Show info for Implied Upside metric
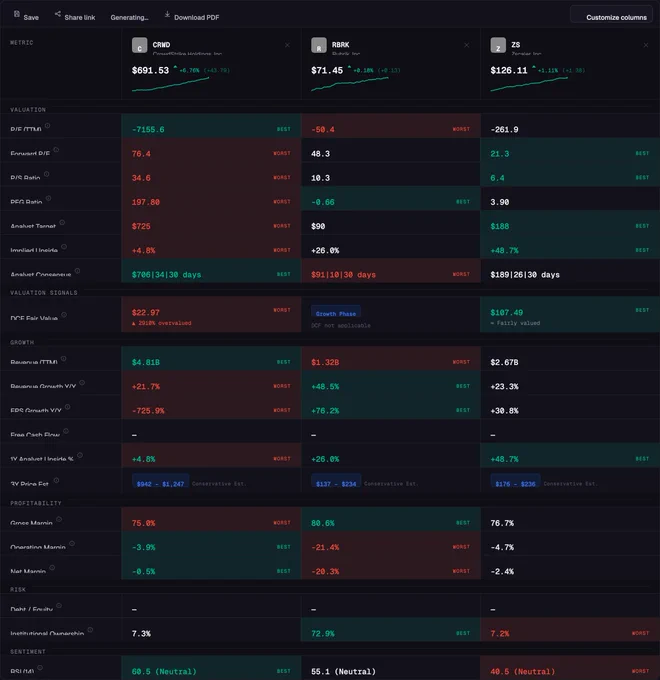Image resolution: width=660 pixels, height=680 pixels. tap(64, 247)
